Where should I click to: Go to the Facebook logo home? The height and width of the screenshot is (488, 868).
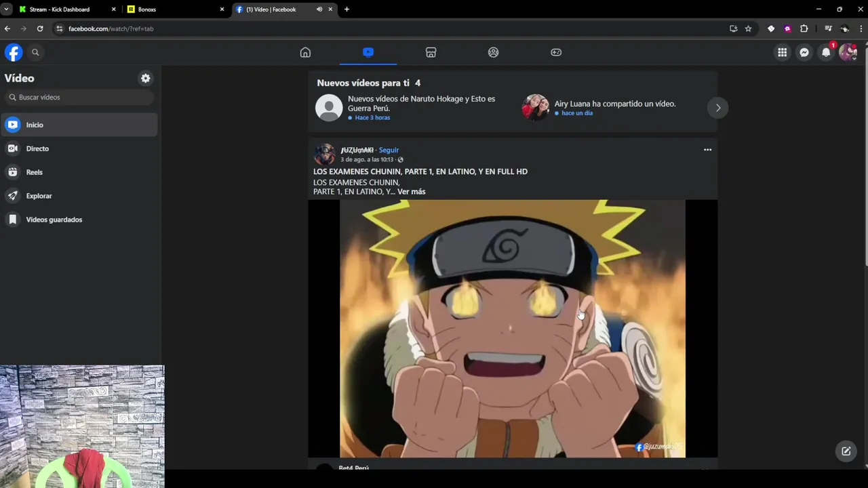(x=14, y=52)
